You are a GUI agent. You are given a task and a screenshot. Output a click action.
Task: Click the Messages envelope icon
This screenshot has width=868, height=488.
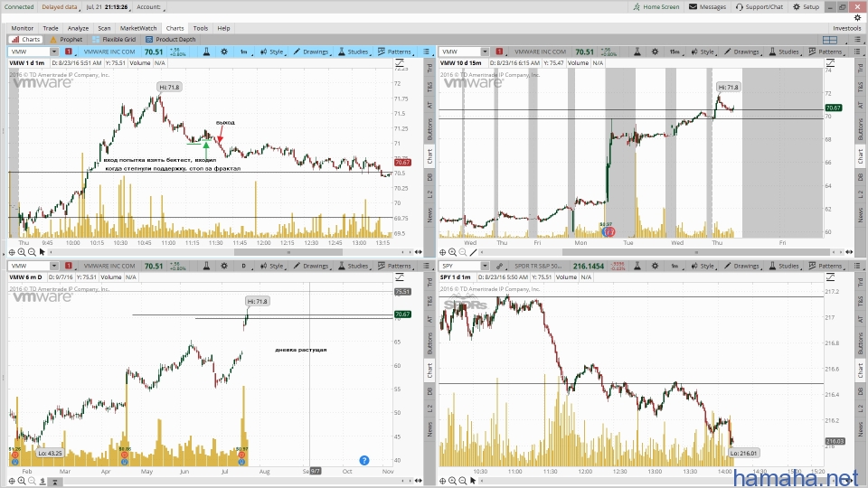point(693,6)
